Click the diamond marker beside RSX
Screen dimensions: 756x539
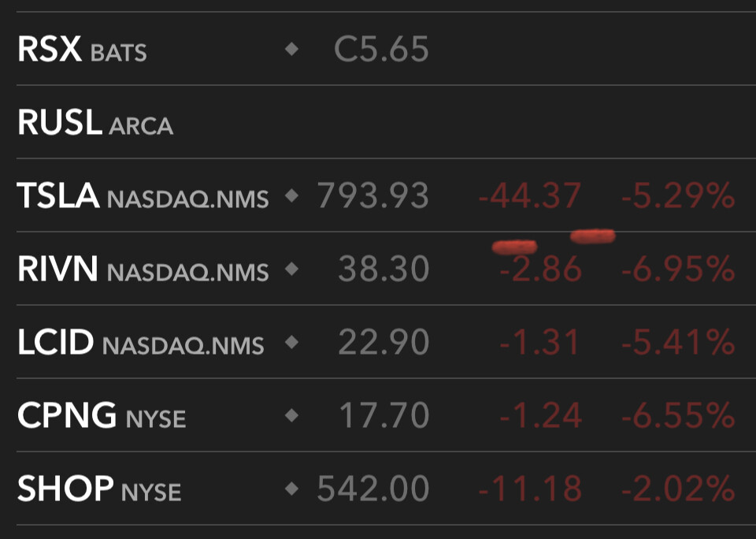coord(291,49)
